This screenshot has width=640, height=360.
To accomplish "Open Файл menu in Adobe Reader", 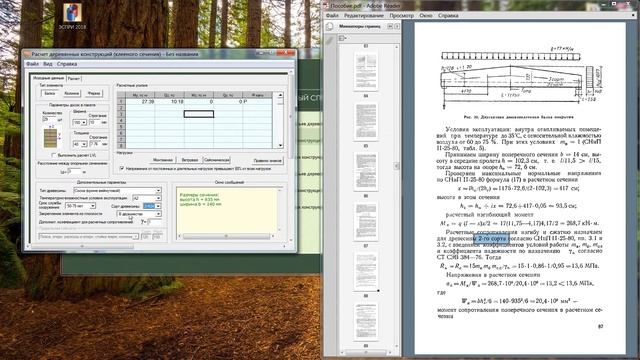I will coord(332,16).
